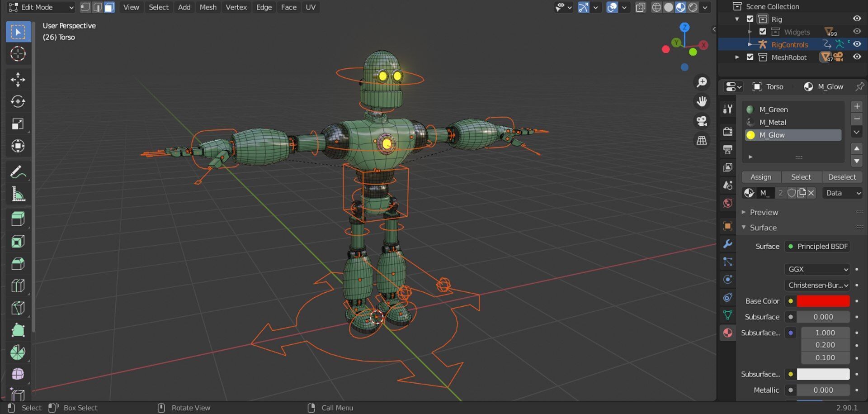This screenshot has width=868, height=414.
Task: Open the Vertex menu
Action: coord(236,7)
